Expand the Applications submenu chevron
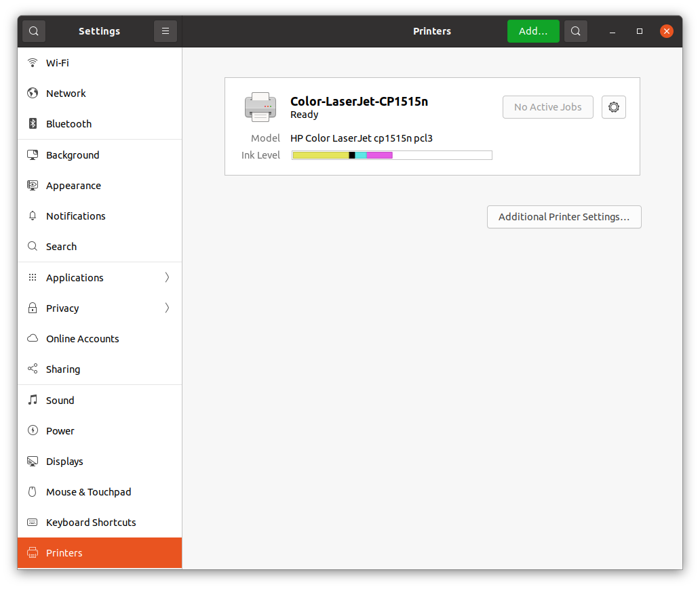The height and width of the screenshot is (589, 700). tap(167, 278)
